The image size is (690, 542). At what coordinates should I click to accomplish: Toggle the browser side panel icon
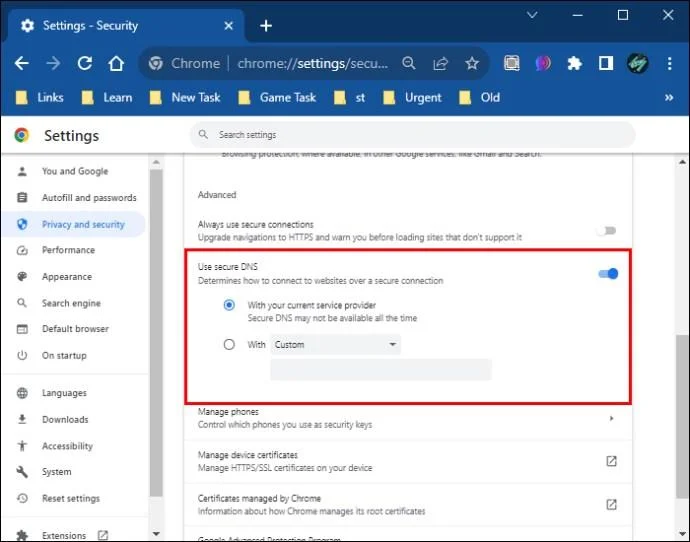tap(606, 63)
